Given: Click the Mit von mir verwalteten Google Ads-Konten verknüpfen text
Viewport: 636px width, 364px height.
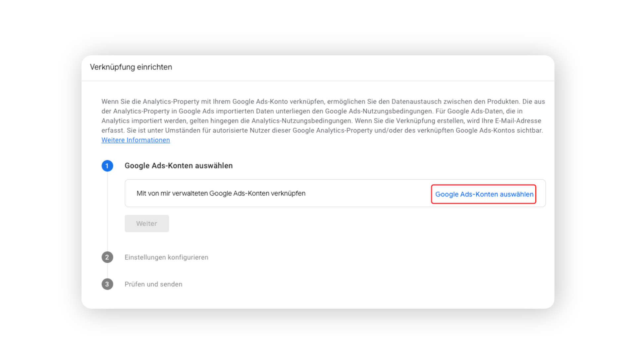Looking at the screenshot, I should point(221,193).
